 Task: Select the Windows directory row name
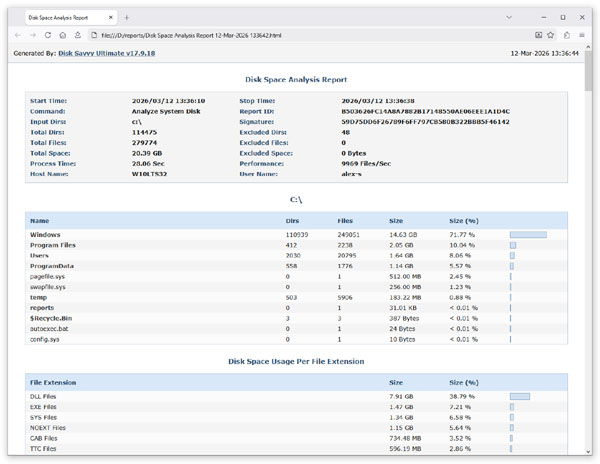45,235
